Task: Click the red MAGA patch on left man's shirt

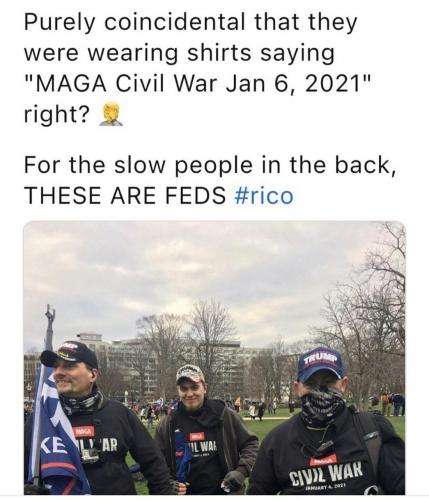Action: pyautogui.click(x=84, y=432)
